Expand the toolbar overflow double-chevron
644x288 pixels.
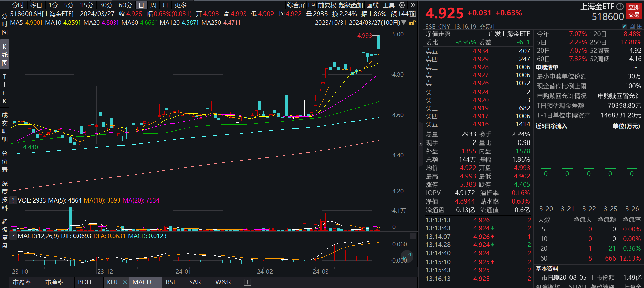tap(413, 5)
